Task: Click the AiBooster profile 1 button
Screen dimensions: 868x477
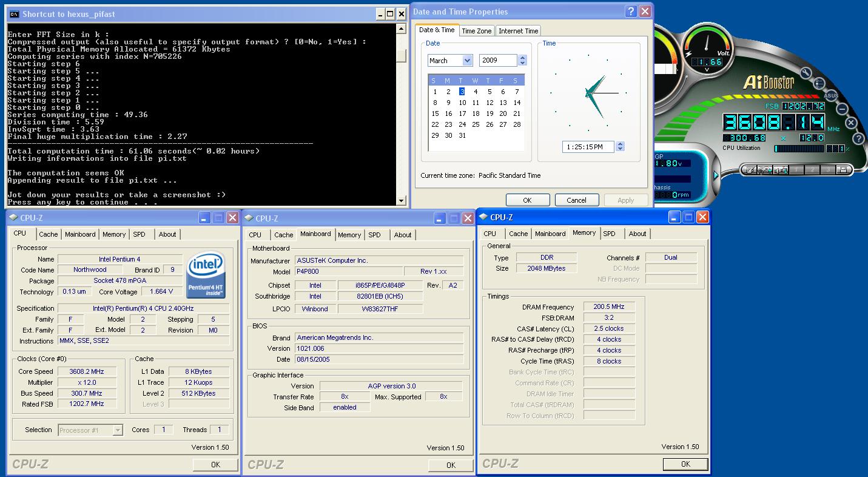Action: [x=796, y=170]
